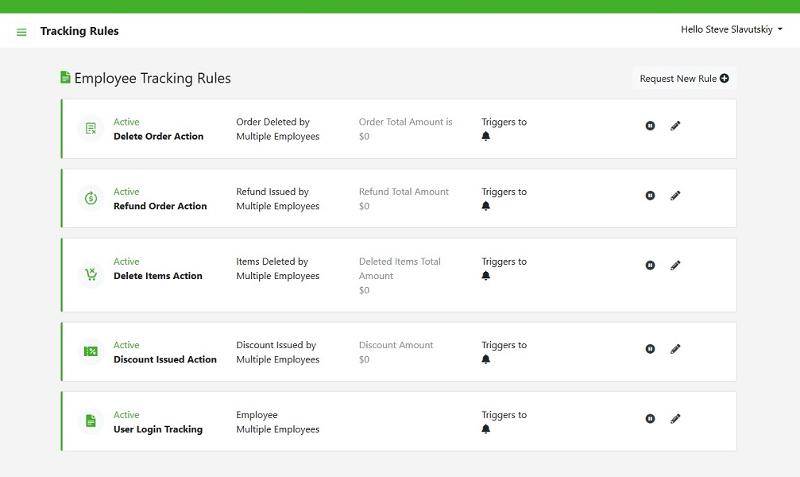Click the green document icon beside Employee Tracking Rules
The height and width of the screenshot is (477, 800).
(x=65, y=78)
